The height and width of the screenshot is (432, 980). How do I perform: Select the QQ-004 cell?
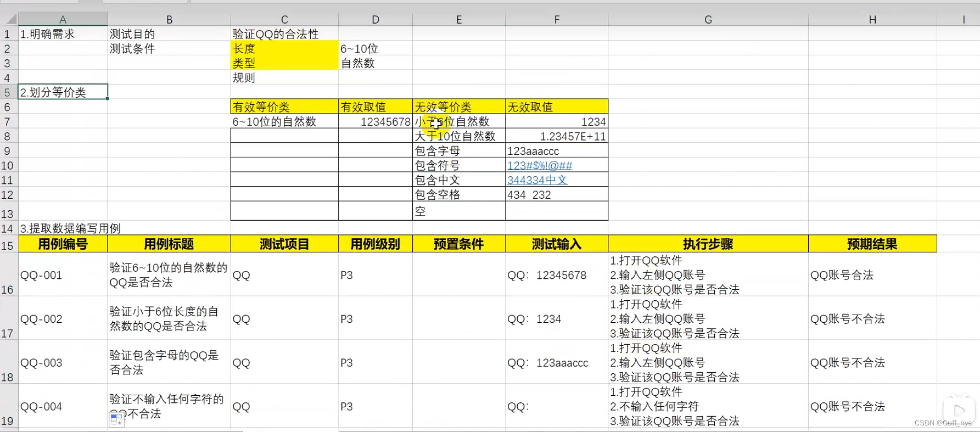(x=63, y=406)
